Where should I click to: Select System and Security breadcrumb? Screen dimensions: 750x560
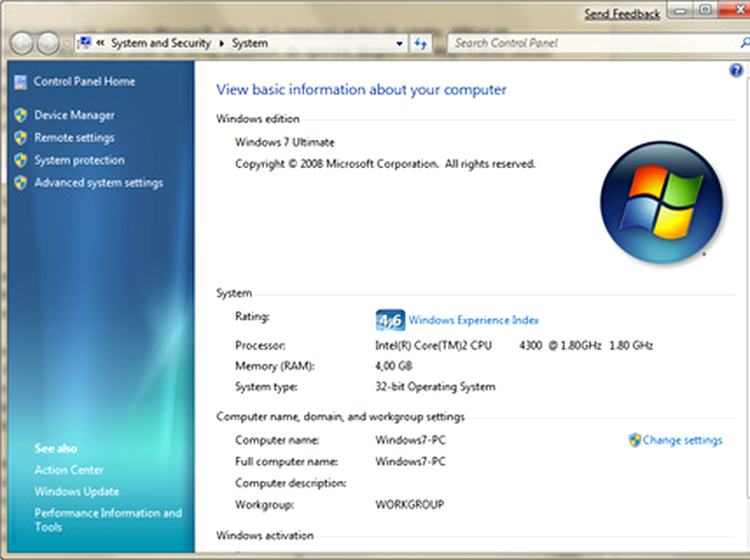(x=161, y=43)
